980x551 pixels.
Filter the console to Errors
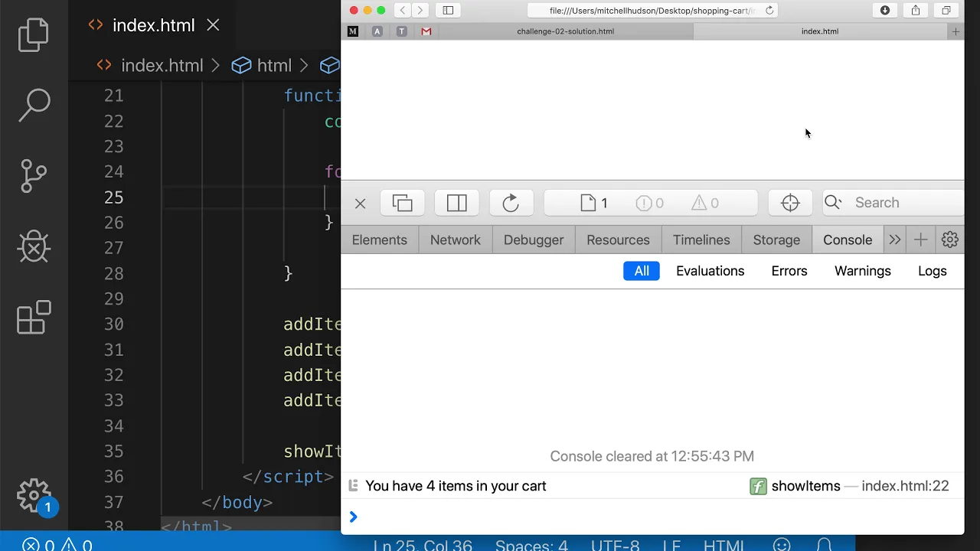click(789, 271)
